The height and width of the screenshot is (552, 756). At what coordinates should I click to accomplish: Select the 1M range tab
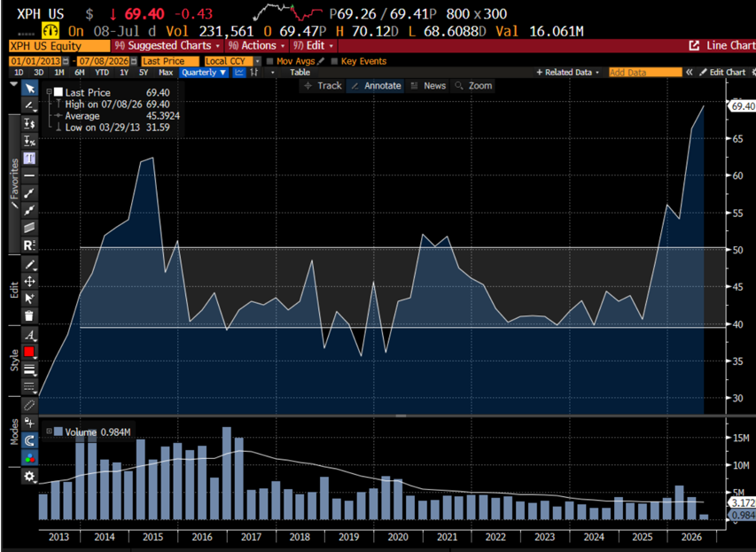(x=59, y=73)
